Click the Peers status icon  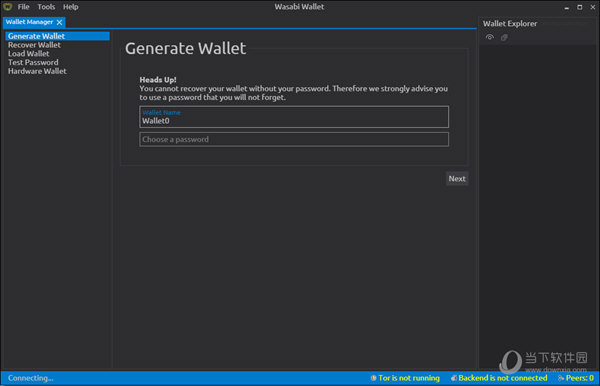(561, 378)
